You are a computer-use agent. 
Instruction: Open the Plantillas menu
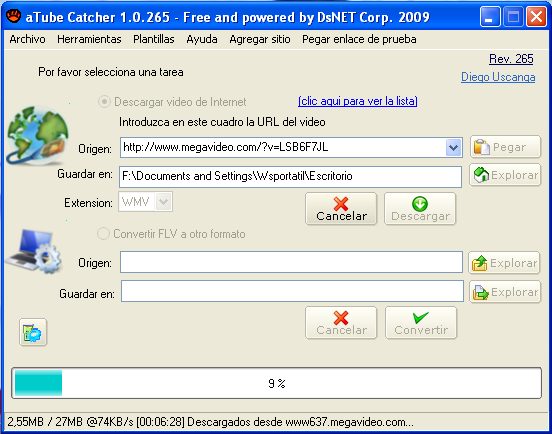tap(154, 39)
